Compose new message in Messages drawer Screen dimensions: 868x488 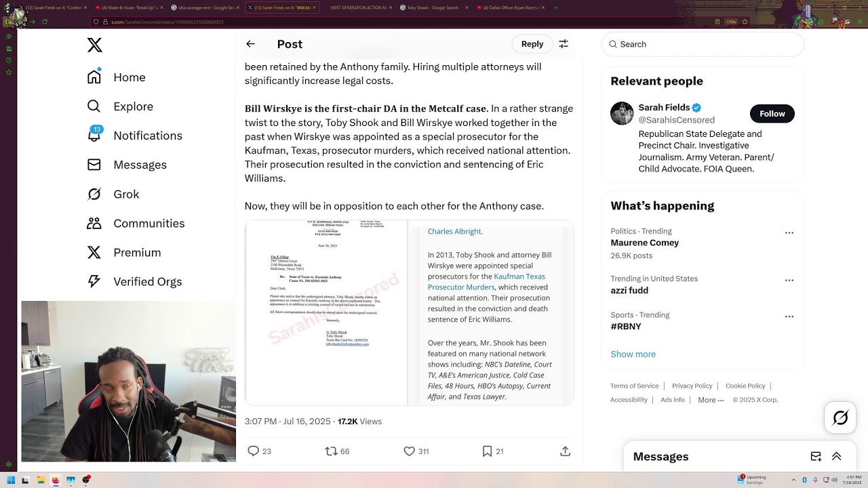pos(816,457)
